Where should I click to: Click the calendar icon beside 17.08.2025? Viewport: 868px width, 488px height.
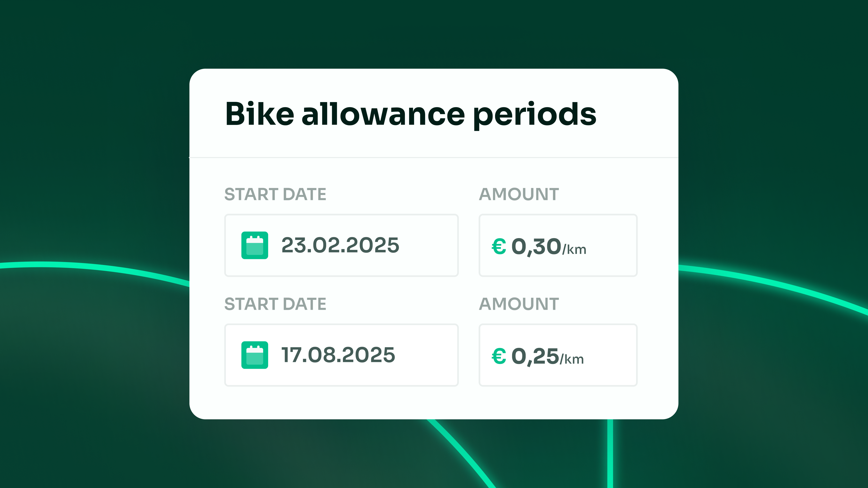254,355
